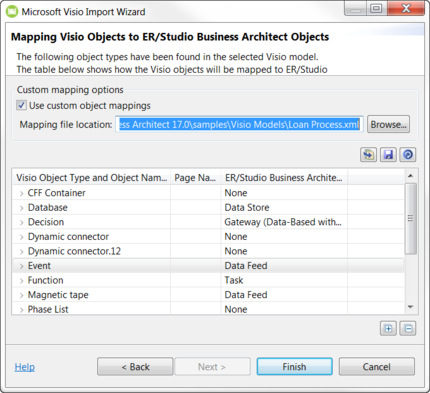Close the Microsoft Visio Import Wizard
The image size is (430, 393).
tap(406, 8)
